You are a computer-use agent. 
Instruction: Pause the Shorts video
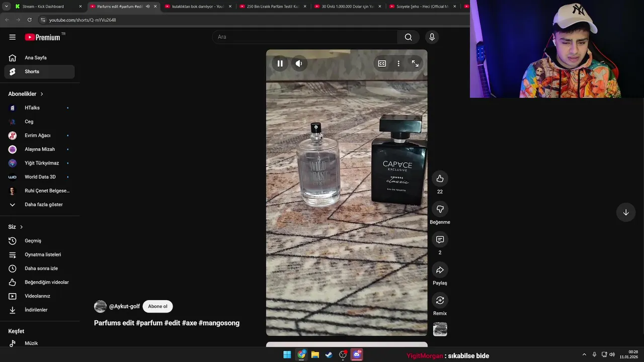pos(280,63)
